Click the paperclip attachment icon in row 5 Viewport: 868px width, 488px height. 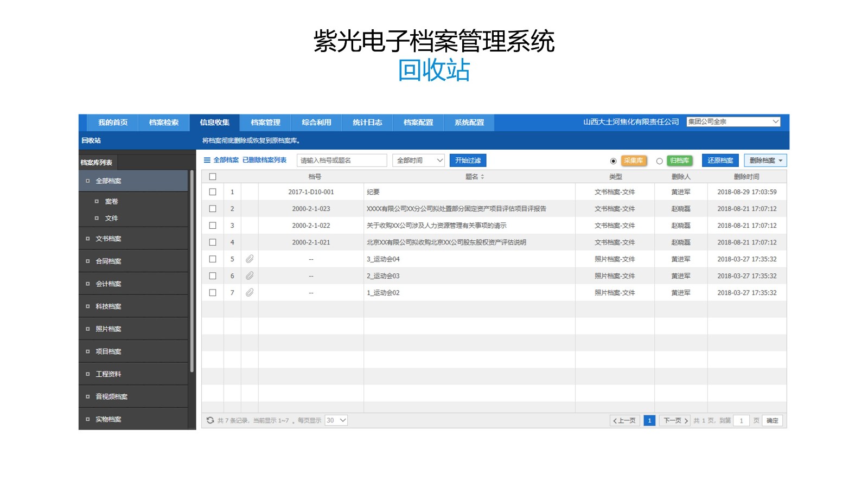pos(250,259)
